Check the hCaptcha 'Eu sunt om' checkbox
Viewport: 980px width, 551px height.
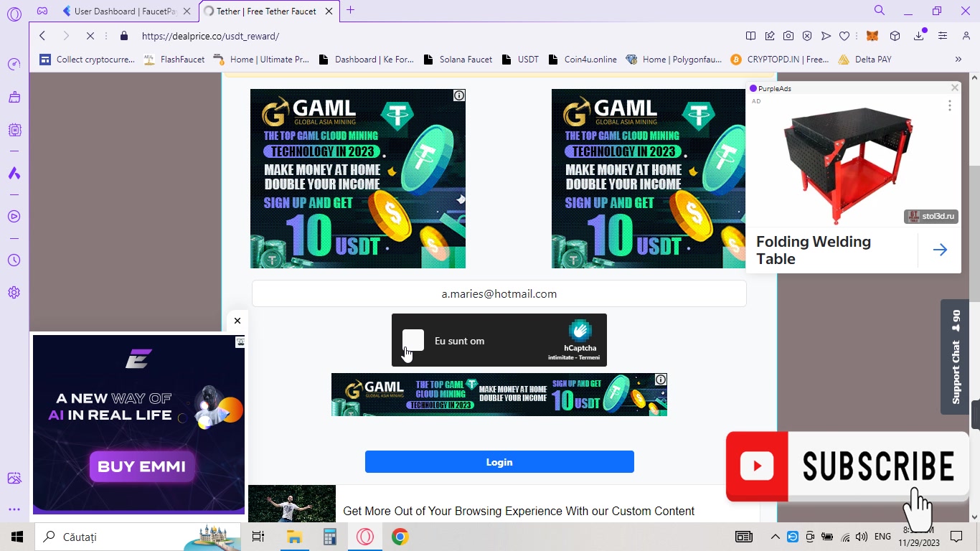413,340
